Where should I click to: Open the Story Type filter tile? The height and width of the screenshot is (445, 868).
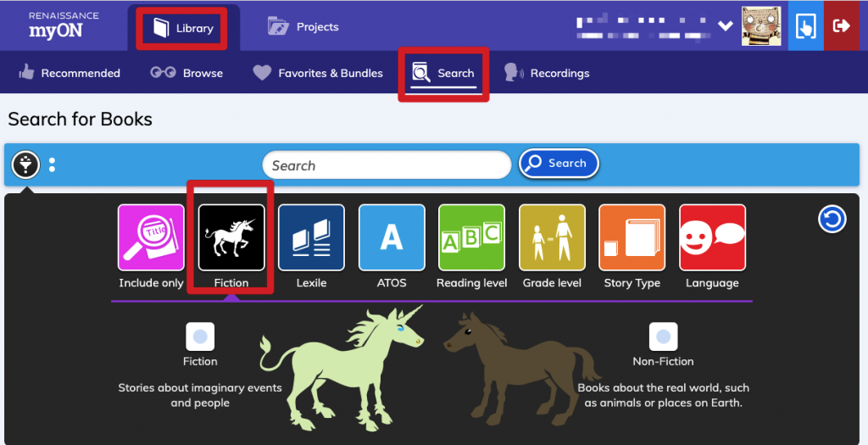632,237
